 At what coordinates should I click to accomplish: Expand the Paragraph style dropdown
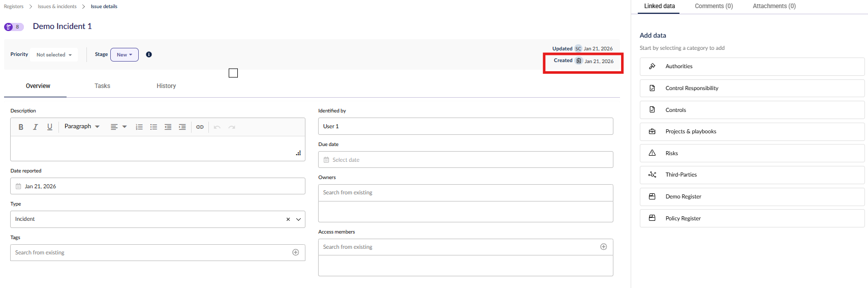(82, 127)
